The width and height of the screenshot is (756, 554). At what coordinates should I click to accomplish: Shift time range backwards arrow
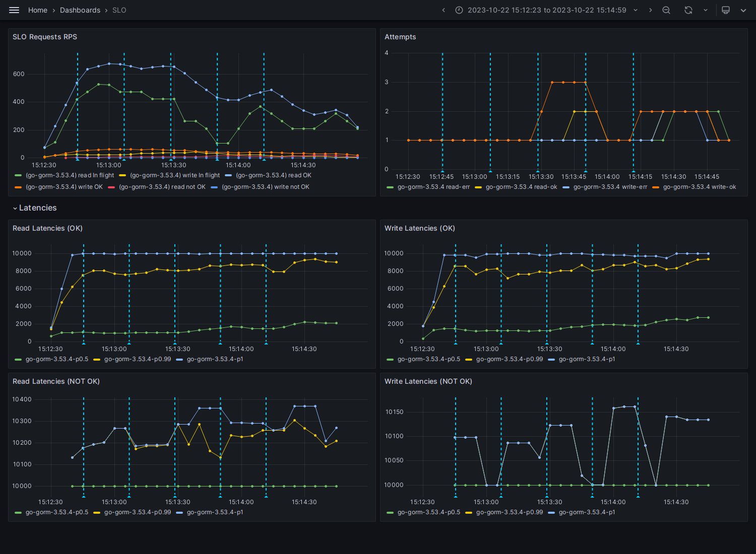pos(444,10)
